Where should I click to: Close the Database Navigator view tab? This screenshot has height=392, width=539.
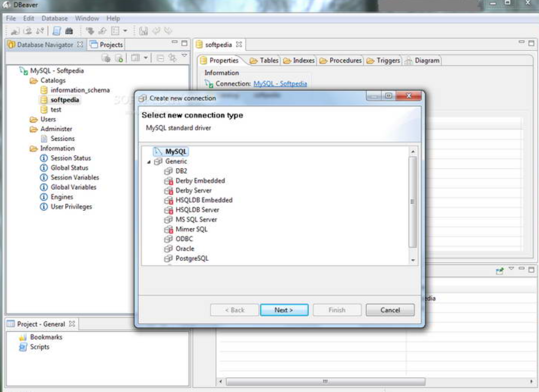point(80,45)
